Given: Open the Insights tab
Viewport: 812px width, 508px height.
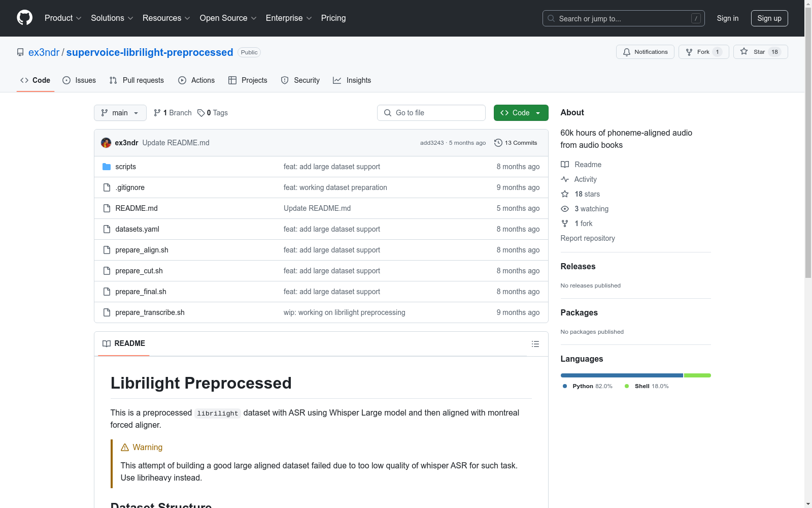Looking at the screenshot, I should pos(352,80).
